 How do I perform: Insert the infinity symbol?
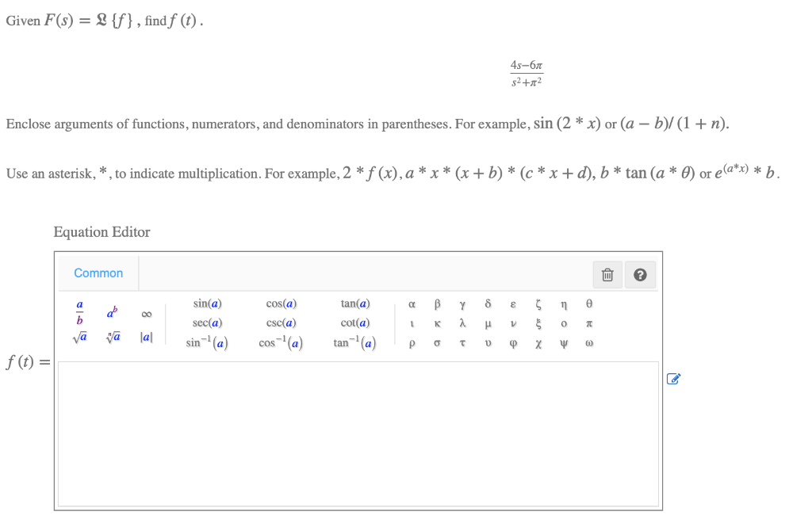pyautogui.click(x=145, y=313)
